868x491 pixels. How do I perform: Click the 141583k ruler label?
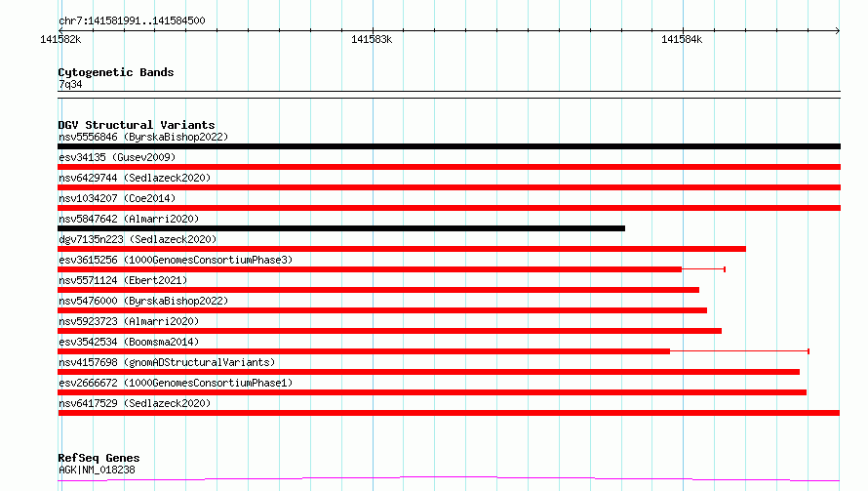tap(372, 39)
